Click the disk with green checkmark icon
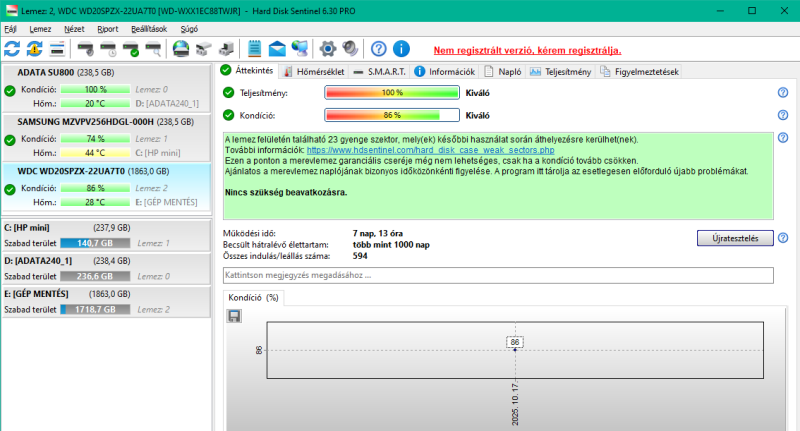Screen dimensions: 800x431 coord(131,49)
